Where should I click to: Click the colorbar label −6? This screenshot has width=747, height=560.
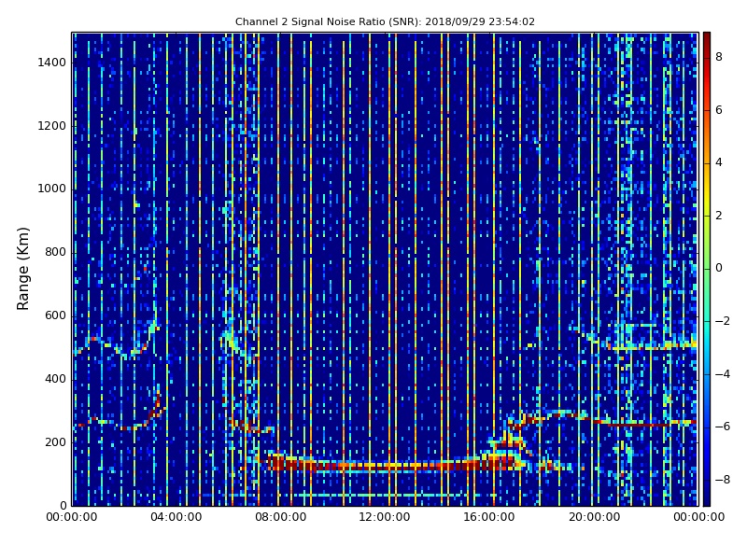click(723, 427)
